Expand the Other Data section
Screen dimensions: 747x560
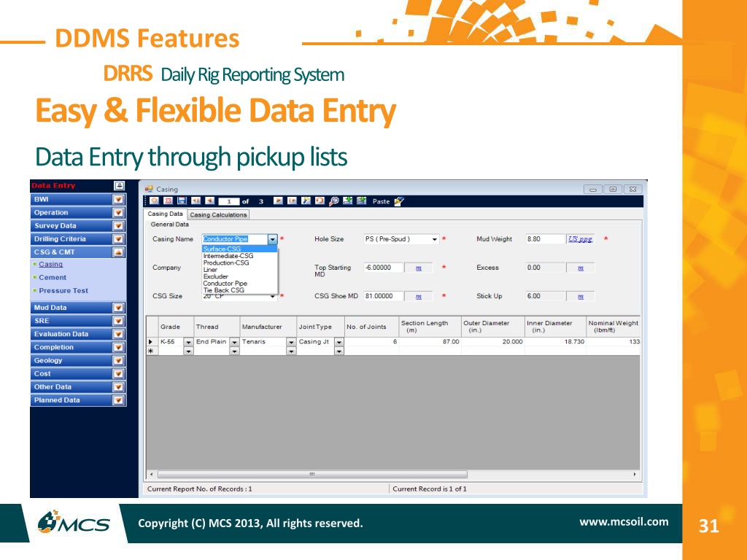pos(118,387)
